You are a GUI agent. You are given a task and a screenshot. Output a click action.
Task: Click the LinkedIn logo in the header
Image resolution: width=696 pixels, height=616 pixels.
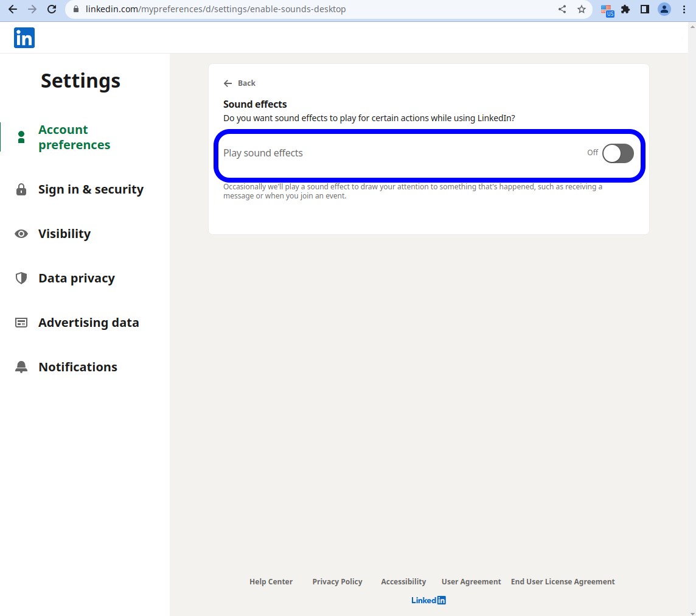click(24, 38)
